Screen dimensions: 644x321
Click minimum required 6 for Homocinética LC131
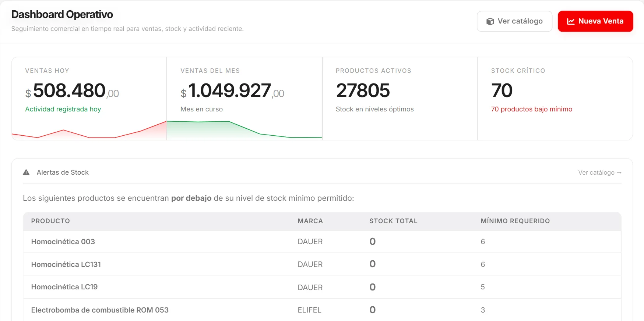pyautogui.click(x=483, y=264)
